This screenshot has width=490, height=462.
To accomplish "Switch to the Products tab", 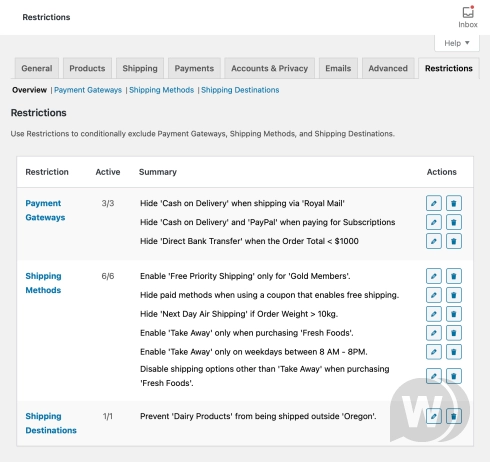I will 87,68.
